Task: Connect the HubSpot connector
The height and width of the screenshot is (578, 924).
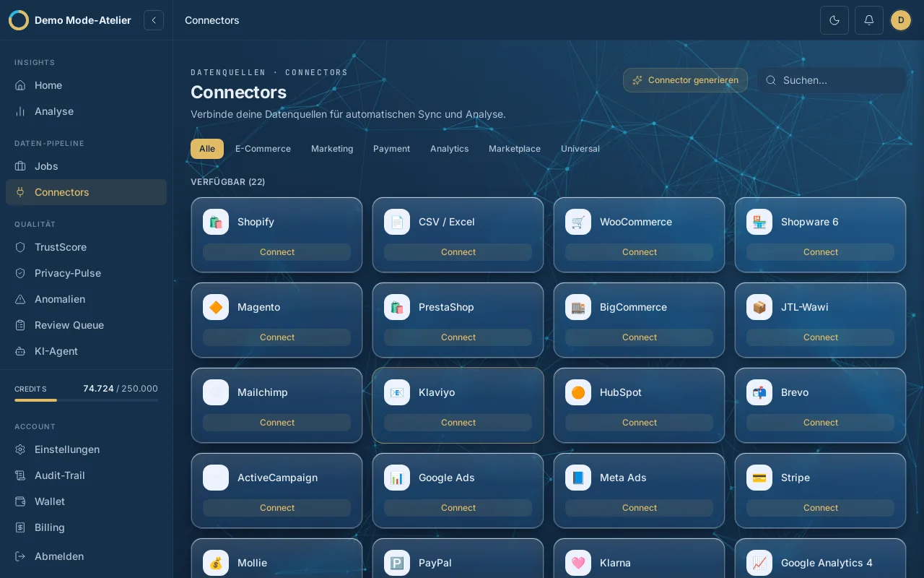Action: [639, 423]
